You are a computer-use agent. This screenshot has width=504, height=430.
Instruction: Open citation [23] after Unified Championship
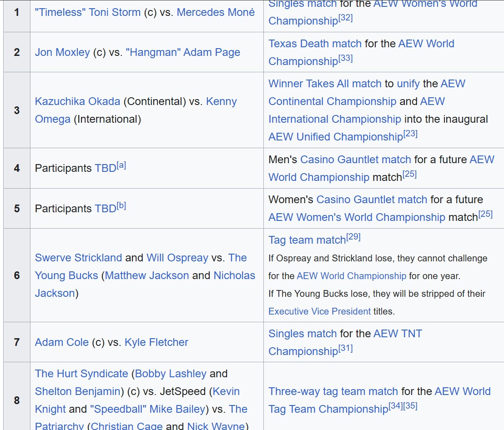(410, 134)
